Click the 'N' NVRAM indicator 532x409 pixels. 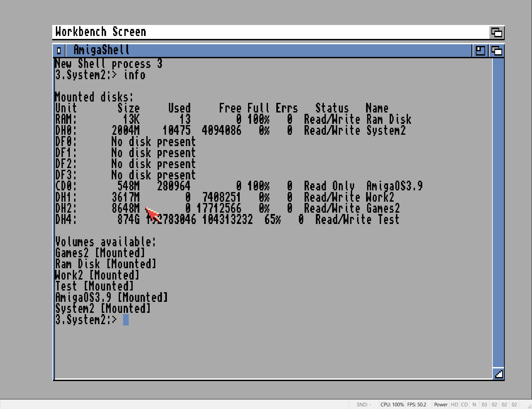[x=474, y=405]
